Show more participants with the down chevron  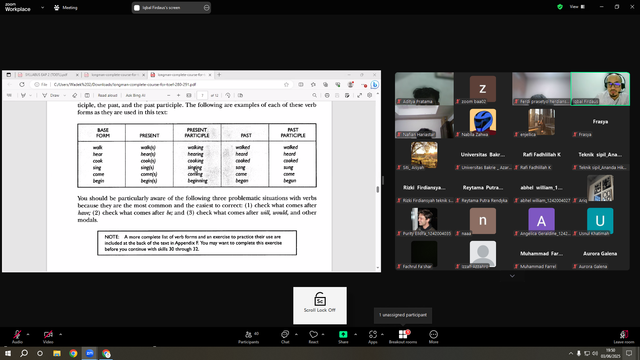pos(512,276)
